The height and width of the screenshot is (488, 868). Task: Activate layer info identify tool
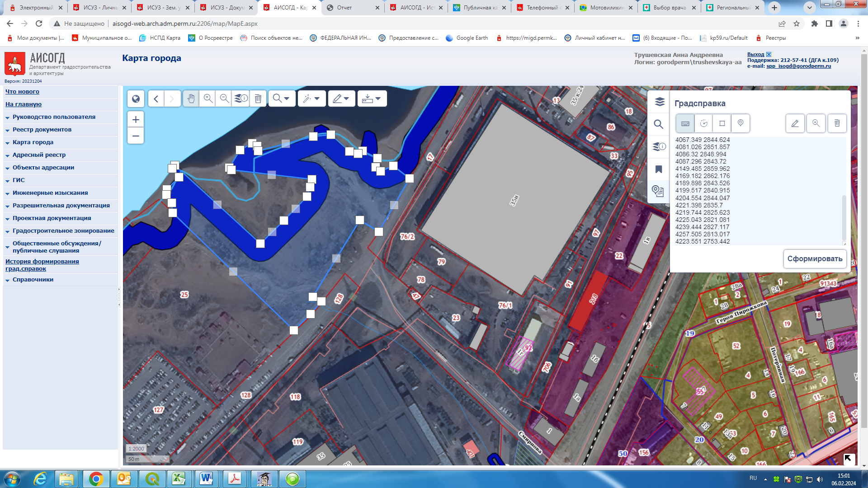(241, 99)
